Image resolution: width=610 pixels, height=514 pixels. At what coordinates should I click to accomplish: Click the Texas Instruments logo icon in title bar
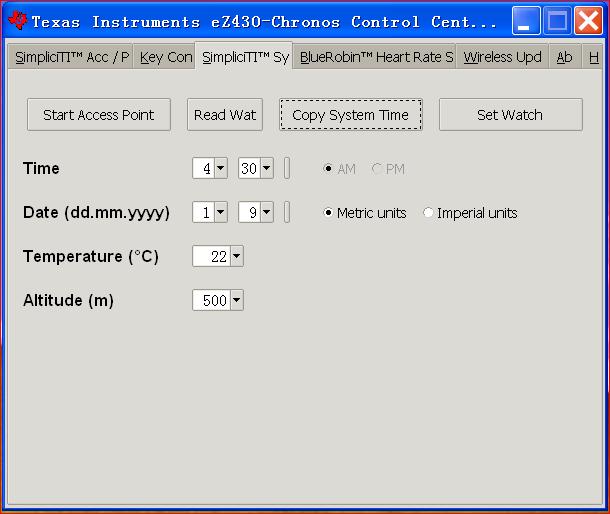click(x=17, y=21)
